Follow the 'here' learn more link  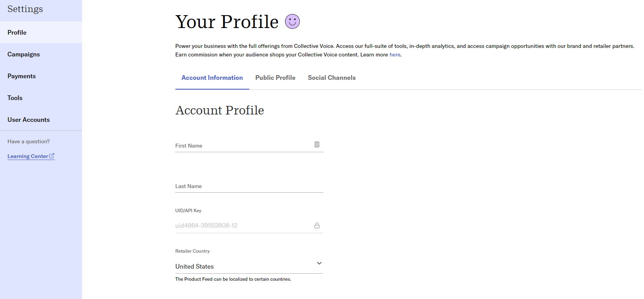click(395, 55)
